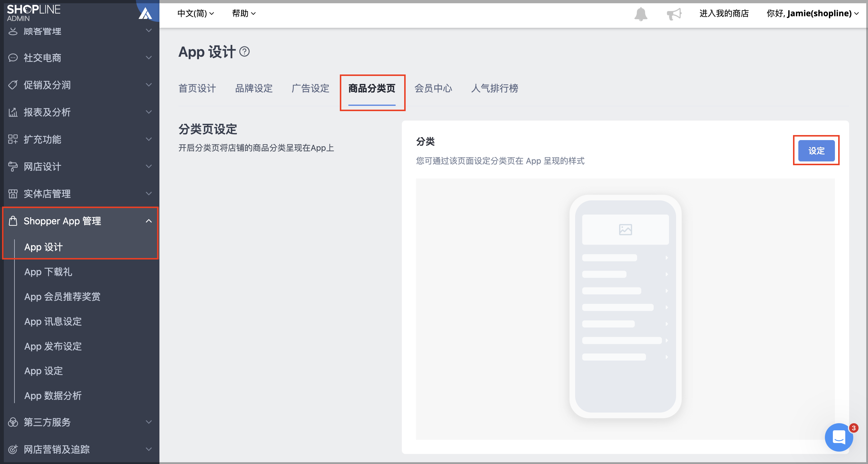868x464 pixels.
Task: Click the 扩充功能 menu label
Action: (43, 139)
